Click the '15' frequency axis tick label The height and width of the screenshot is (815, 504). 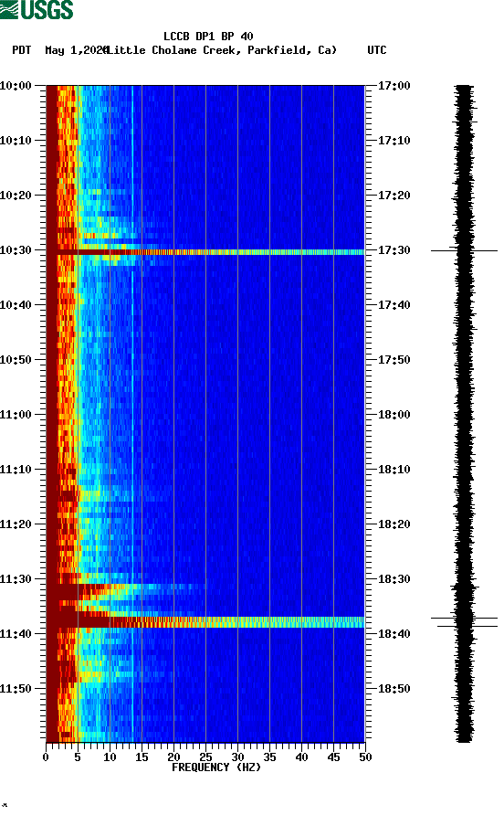pyautogui.click(x=142, y=757)
